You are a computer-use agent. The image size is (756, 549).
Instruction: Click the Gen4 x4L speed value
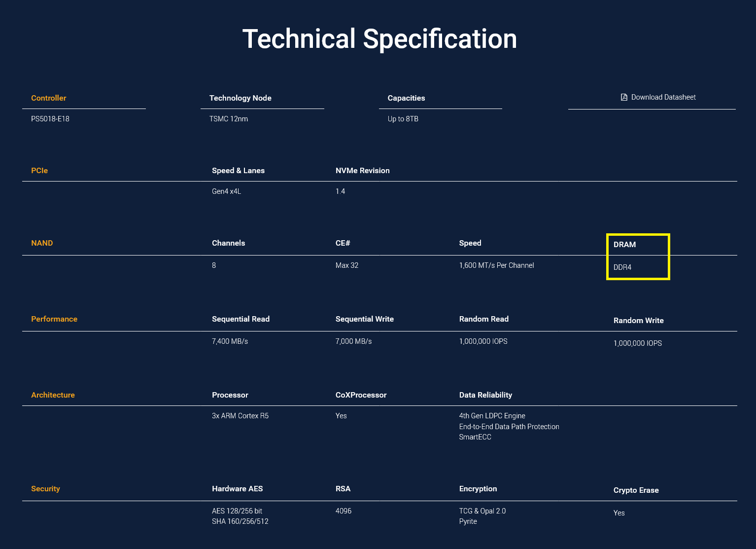227,191
